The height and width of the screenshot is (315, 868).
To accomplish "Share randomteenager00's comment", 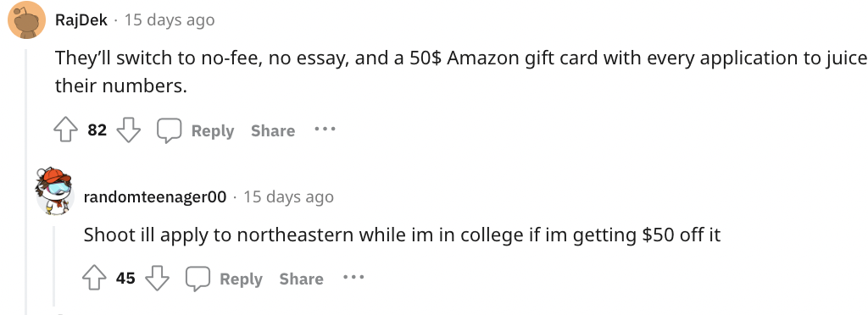I will (301, 279).
